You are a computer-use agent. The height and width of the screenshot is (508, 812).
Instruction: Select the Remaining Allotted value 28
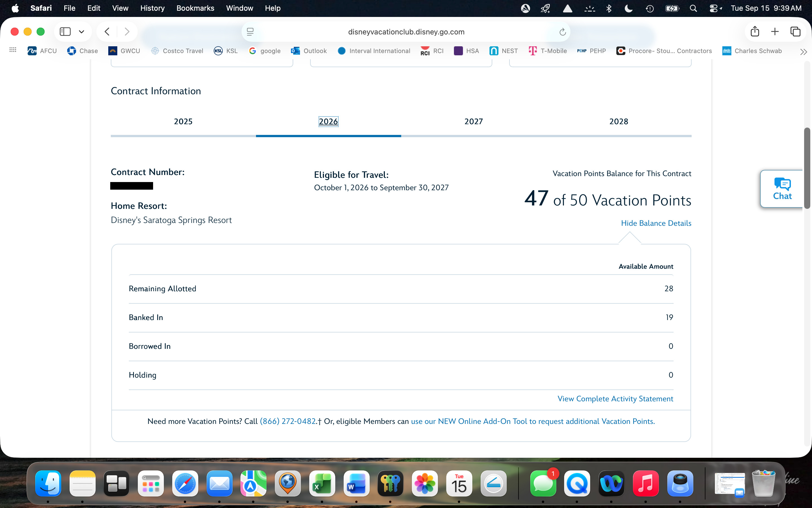click(x=669, y=289)
